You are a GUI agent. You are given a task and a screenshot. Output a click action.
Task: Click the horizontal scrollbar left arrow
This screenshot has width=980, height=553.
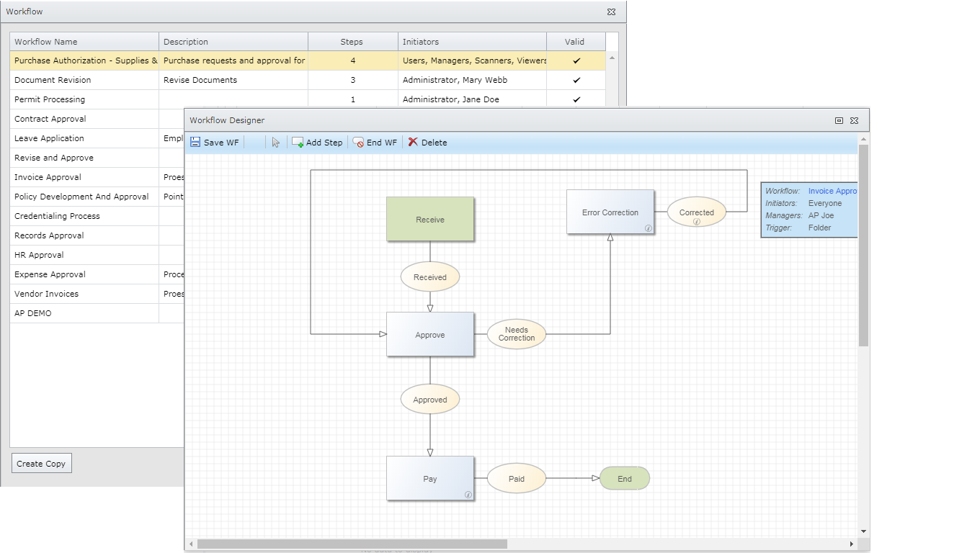[190, 544]
